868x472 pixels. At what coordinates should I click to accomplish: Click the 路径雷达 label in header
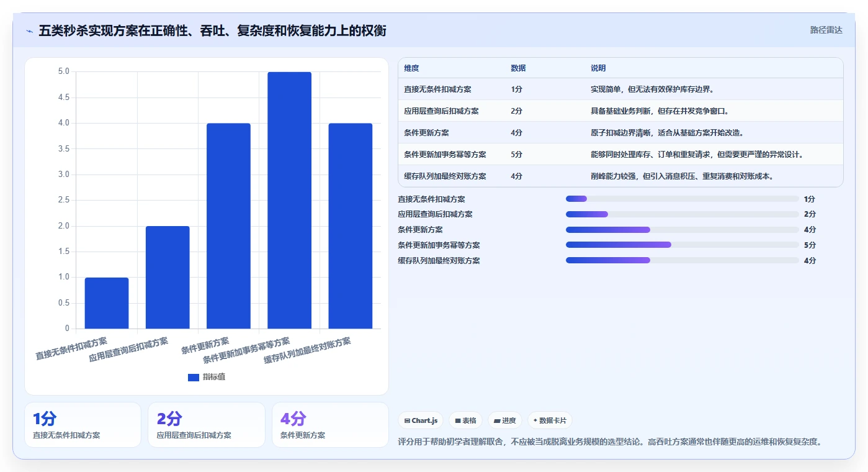pyautogui.click(x=826, y=30)
